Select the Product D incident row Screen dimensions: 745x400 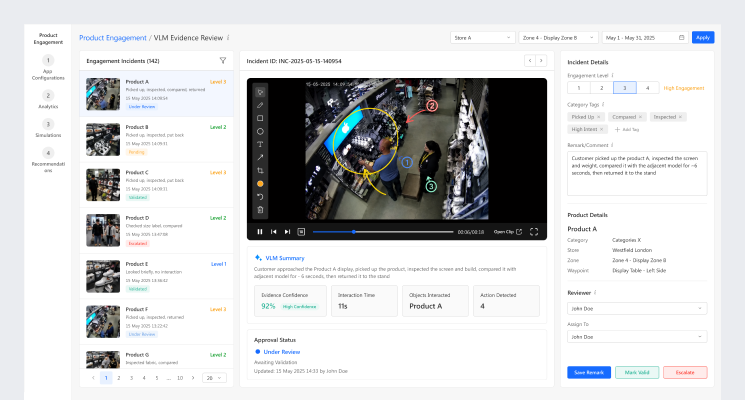click(156, 231)
